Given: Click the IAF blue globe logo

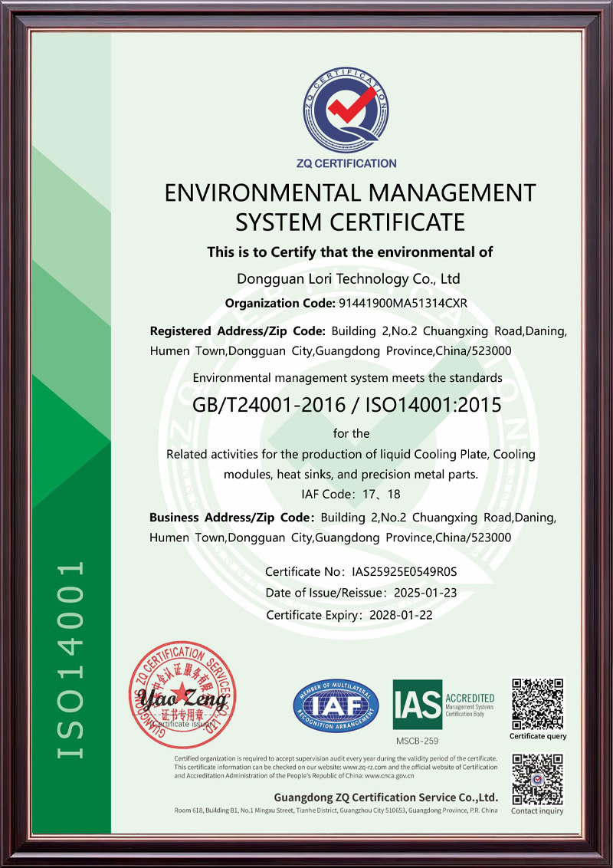Looking at the screenshot, I should (336, 705).
